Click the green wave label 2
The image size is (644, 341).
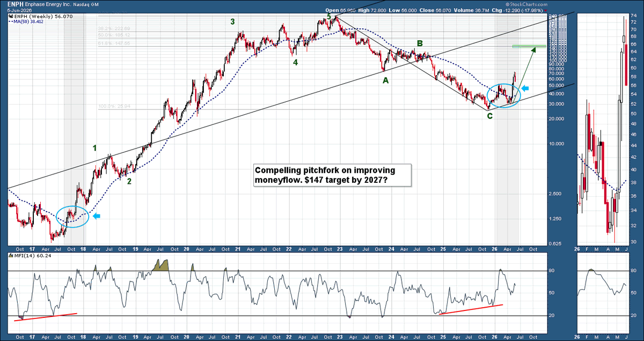click(129, 181)
